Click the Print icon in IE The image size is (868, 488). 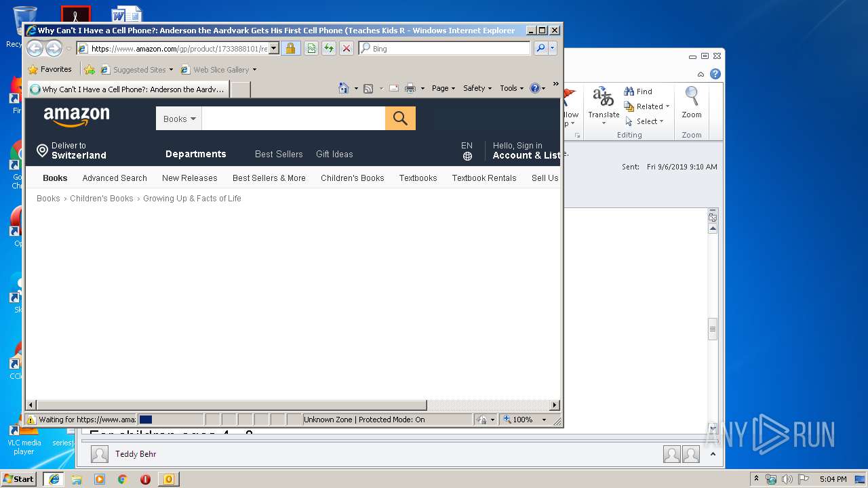click(x=410, y=88)
